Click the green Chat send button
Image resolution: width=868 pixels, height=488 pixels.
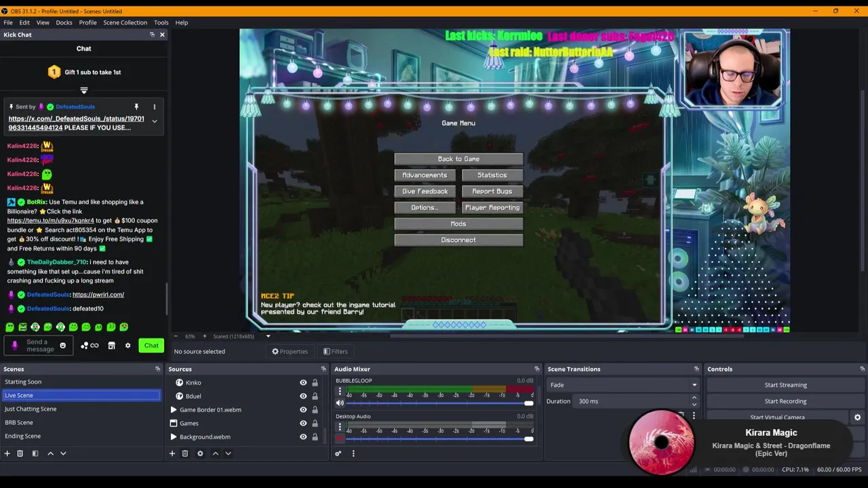[x=151, y=346]
